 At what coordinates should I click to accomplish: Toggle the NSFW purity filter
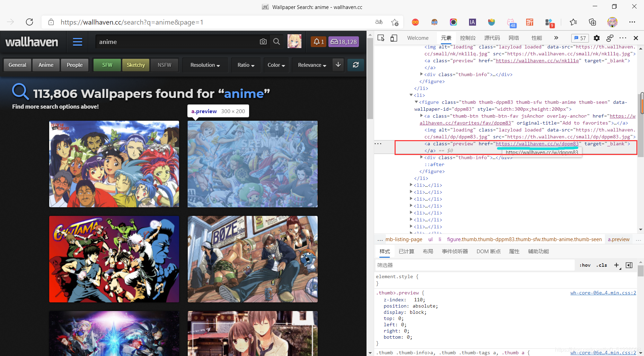click(164, 65)
